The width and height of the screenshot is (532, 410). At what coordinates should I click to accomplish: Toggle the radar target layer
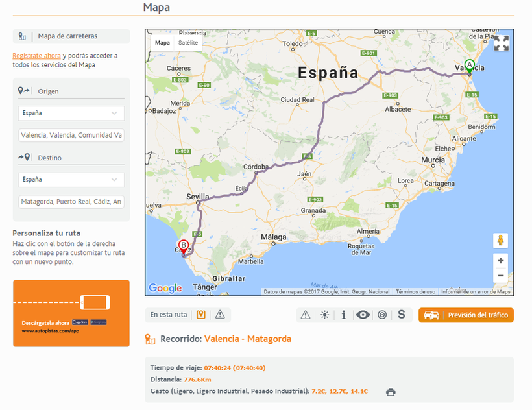point(382,315)
